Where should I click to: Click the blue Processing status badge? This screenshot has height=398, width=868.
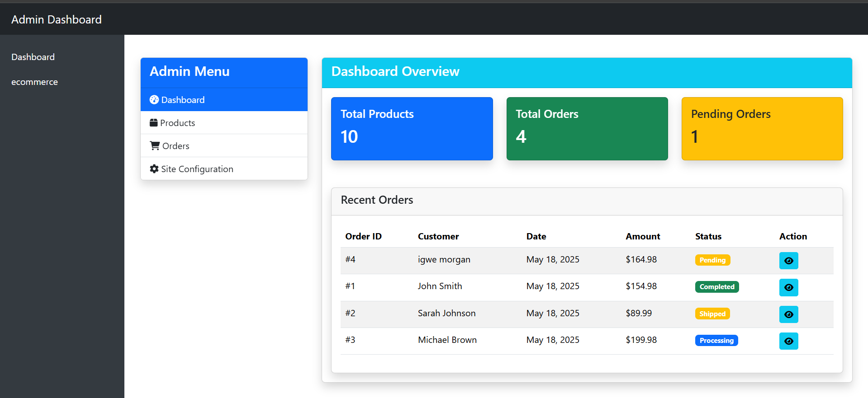716,341
